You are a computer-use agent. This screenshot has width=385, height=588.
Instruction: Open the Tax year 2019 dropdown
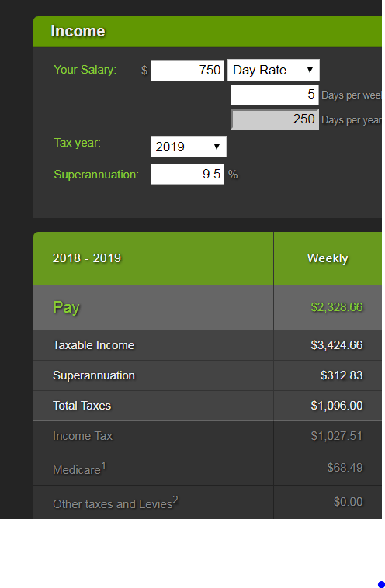click(189, 147)
